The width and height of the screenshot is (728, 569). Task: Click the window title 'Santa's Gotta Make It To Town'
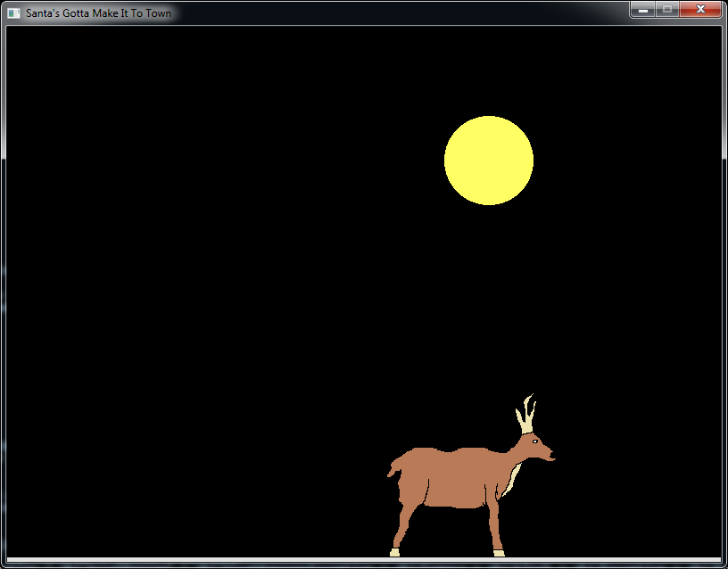[x=98, y=13]
